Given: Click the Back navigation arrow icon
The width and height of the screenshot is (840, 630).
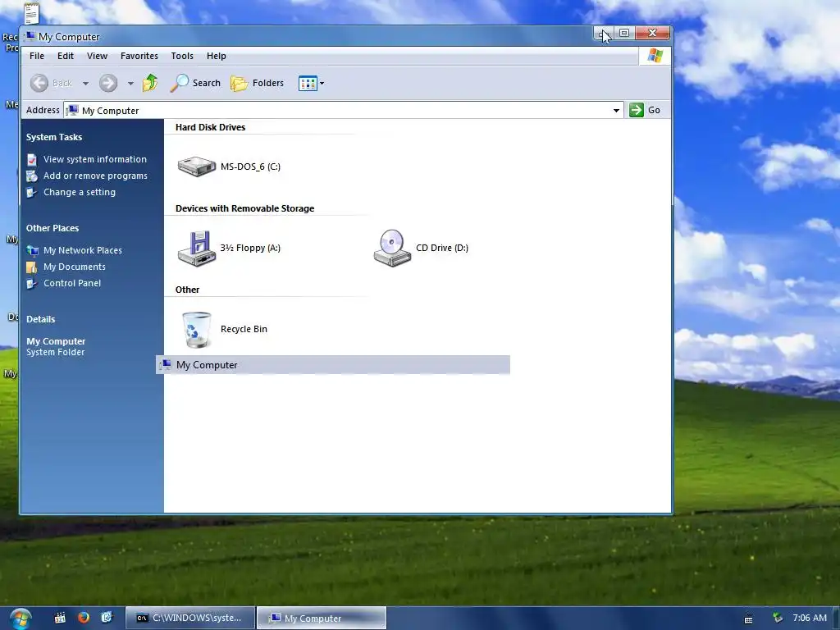Looking at the screenshot, I should pos(39,83).
